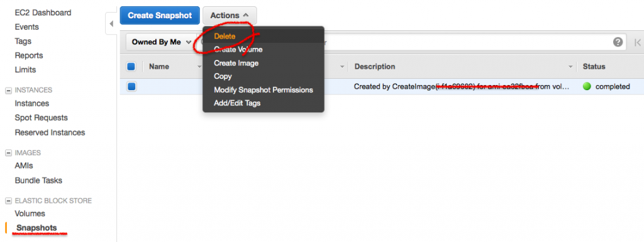The width and height of the screenshot is (644, 242).
Task: Collapse the ELASTIC BLOCK STORE section
Action: (8, 201)
